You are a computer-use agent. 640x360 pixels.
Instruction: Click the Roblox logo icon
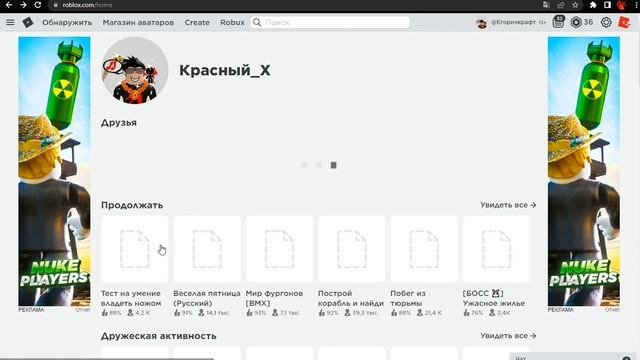coord(28,22)
